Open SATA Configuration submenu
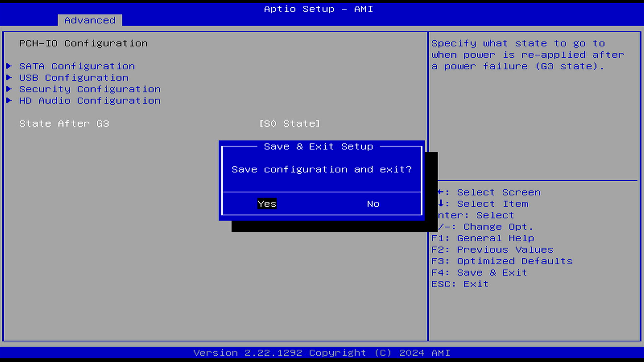Image resolution: width=644 pixels, height=362 pixels. [x=77, y=66]
